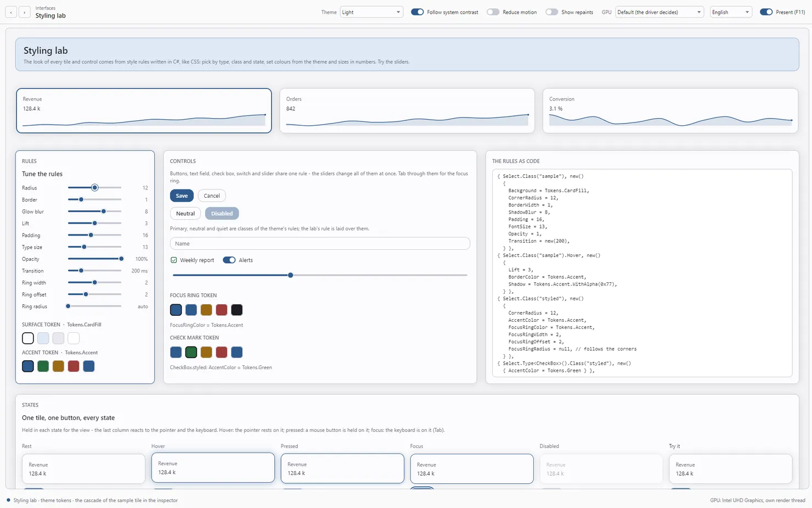Viewport: 812px width, 508px height.
Task: Enable the Reduce motion switch
Action: point(493,12)
